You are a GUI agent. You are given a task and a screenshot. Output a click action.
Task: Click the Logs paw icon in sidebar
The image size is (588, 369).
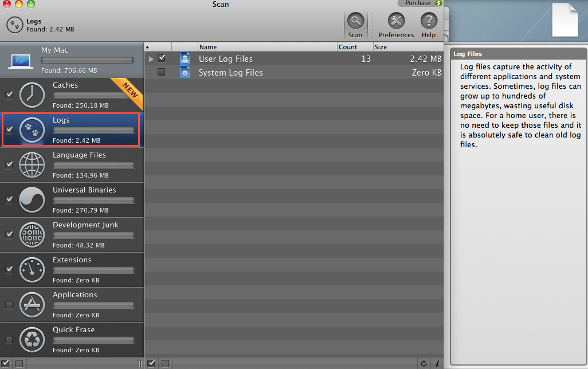coord(32,129)
